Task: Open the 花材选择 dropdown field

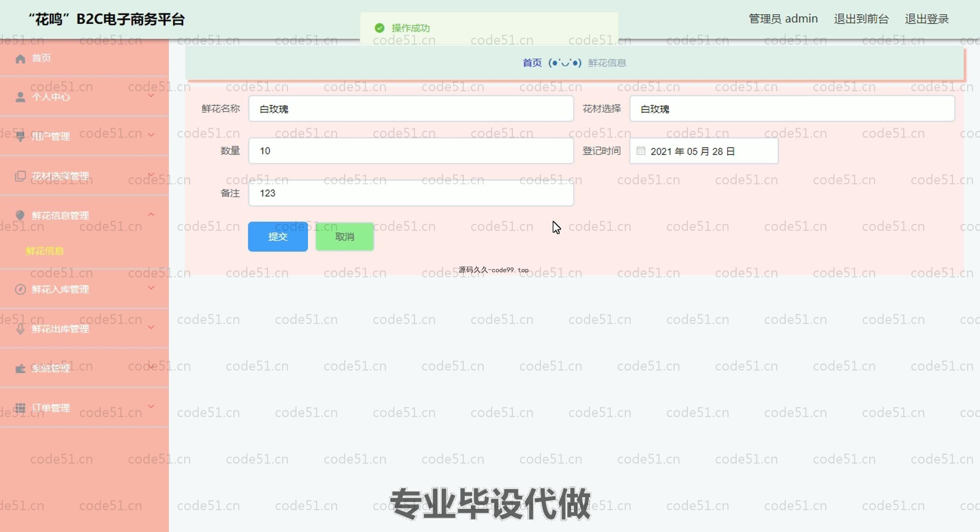Action: [x=791, y=109]
